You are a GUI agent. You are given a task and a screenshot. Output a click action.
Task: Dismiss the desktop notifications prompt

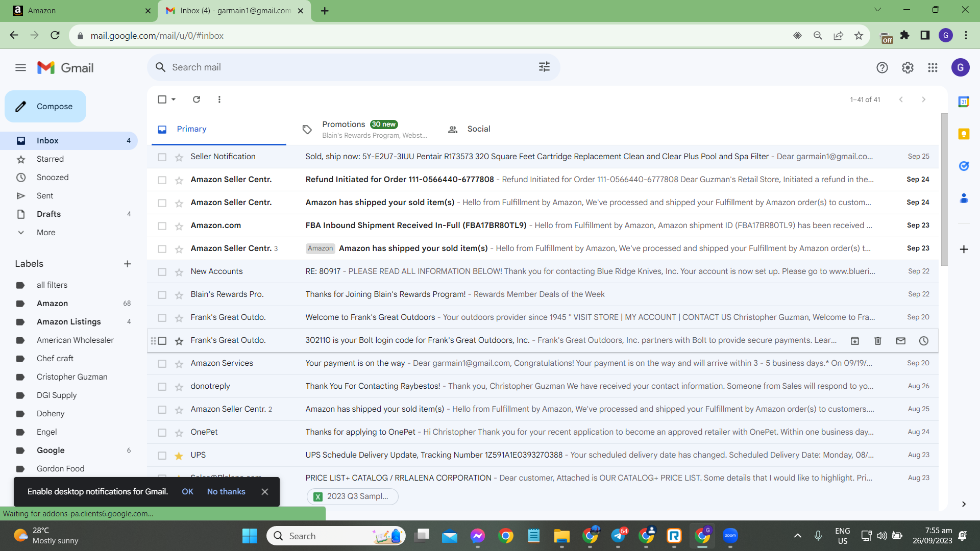pyautogui.click(x=264, y=492)
